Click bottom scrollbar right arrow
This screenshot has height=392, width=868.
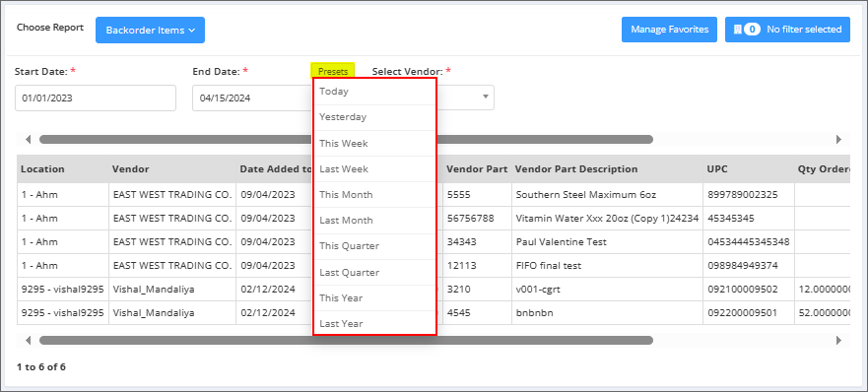click(x=838, y=340)
